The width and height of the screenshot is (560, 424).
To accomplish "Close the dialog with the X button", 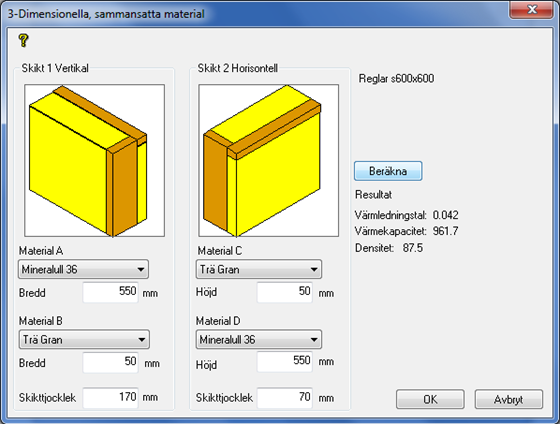I will click(532, 10).
